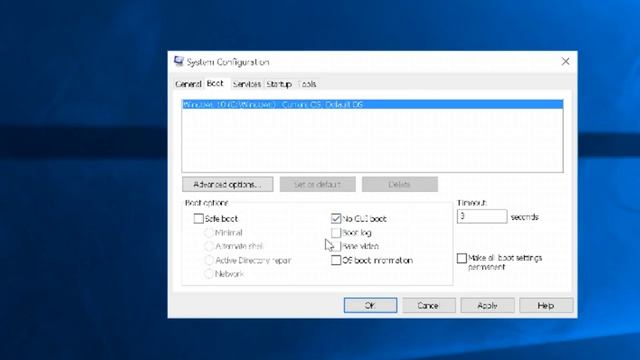Toggle the Base video checkbox
The height and width of the screenshot is (360, 640).
[x=336, y=247]
